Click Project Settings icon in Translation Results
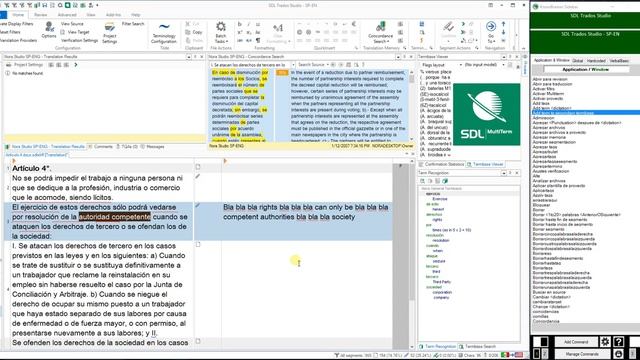Screen dimensions: 640x360 click(x=9, y=65)
